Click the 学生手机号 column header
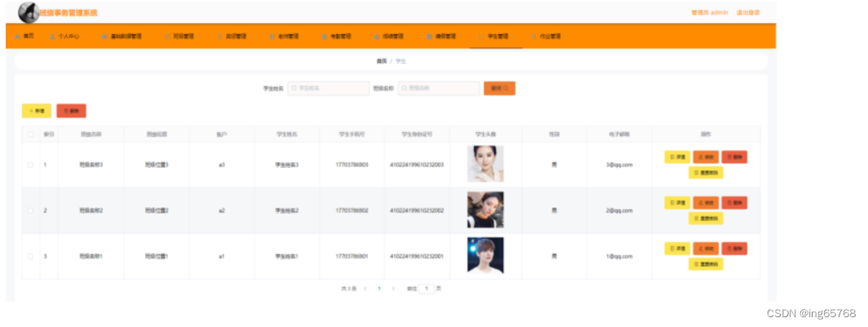This screenshot has width=868, height=327. click(x=352, y=134)
